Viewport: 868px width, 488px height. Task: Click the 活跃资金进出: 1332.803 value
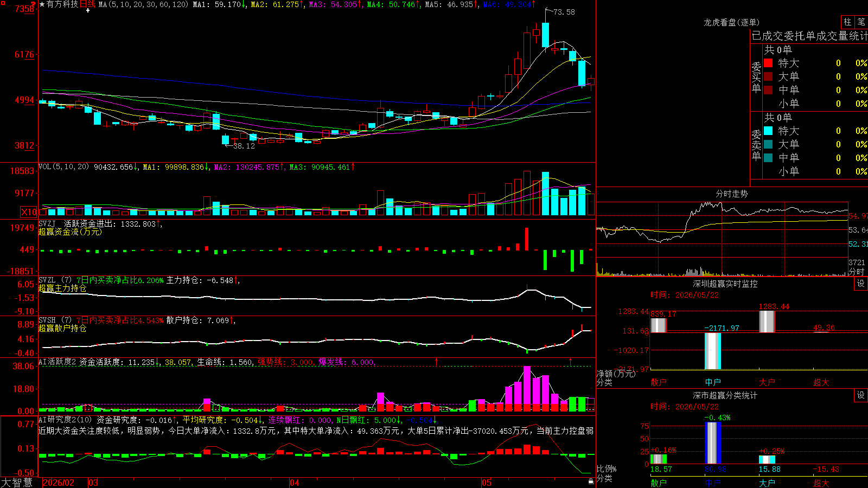point(110,223)
